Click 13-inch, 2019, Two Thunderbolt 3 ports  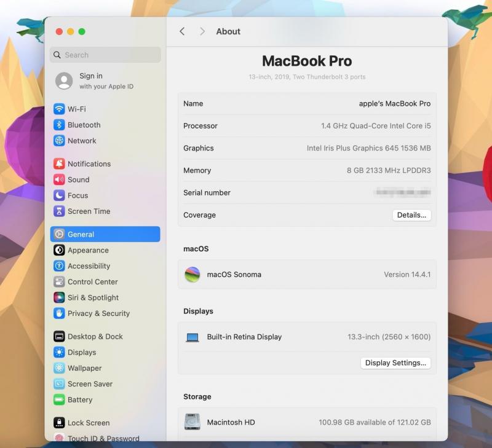click(307, 77)
